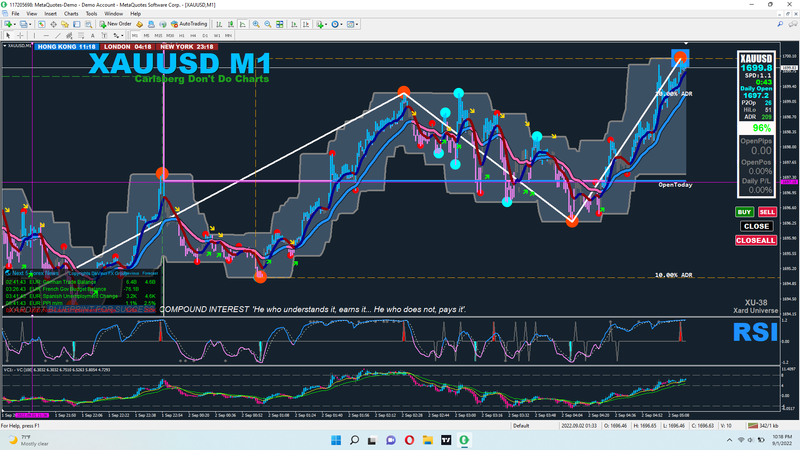
Task: Toggle AutoTrading on the toolbar
Action: [188, 24]
